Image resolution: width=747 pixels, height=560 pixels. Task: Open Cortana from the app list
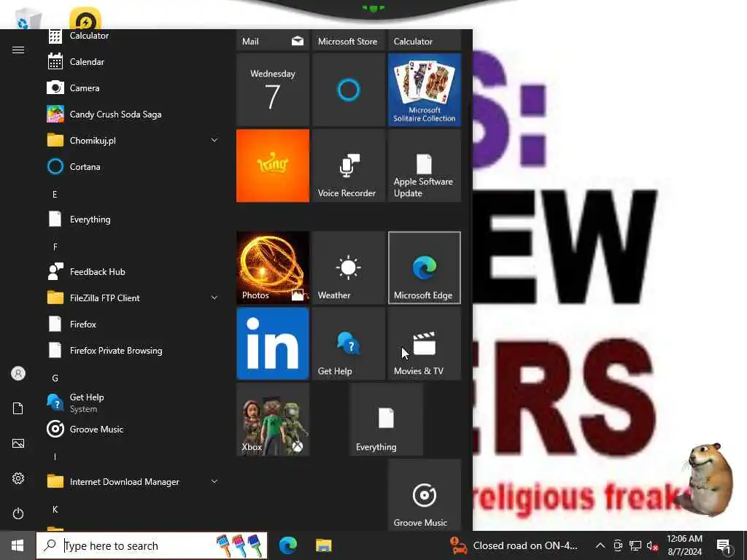click(x=133, y=167)
